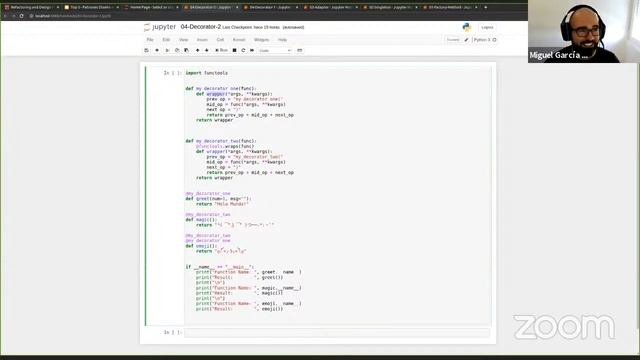Viewport: 640px width, 360px height.
Task: Interrupt the kernel with stop icon
Action: tap(234, 50)
